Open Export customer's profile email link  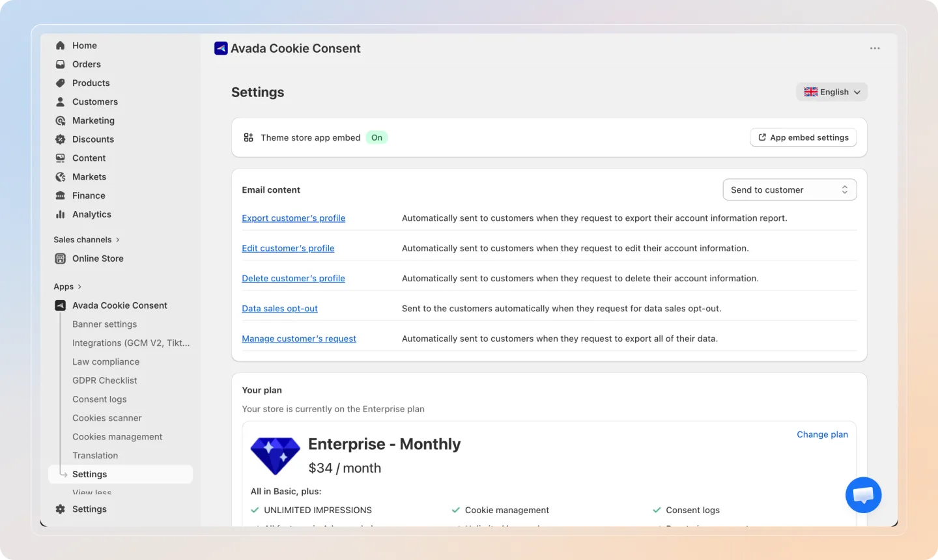coord(293,218)
